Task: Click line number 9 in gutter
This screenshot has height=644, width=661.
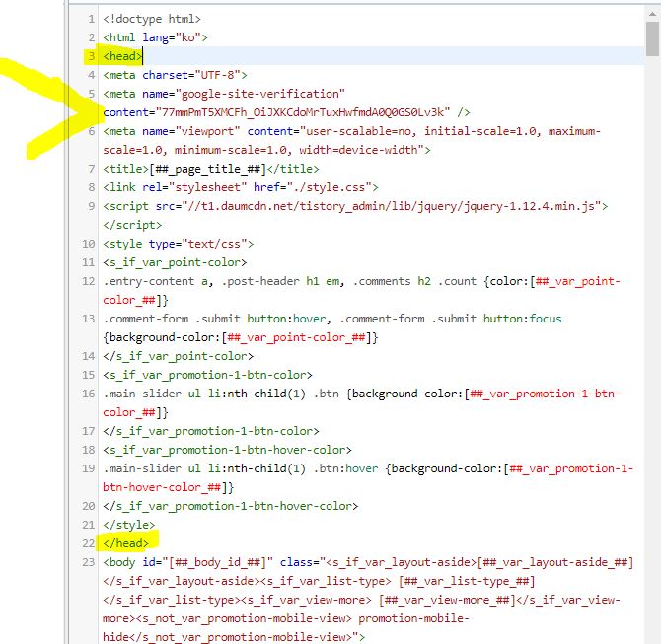Action: pos(92,206)
